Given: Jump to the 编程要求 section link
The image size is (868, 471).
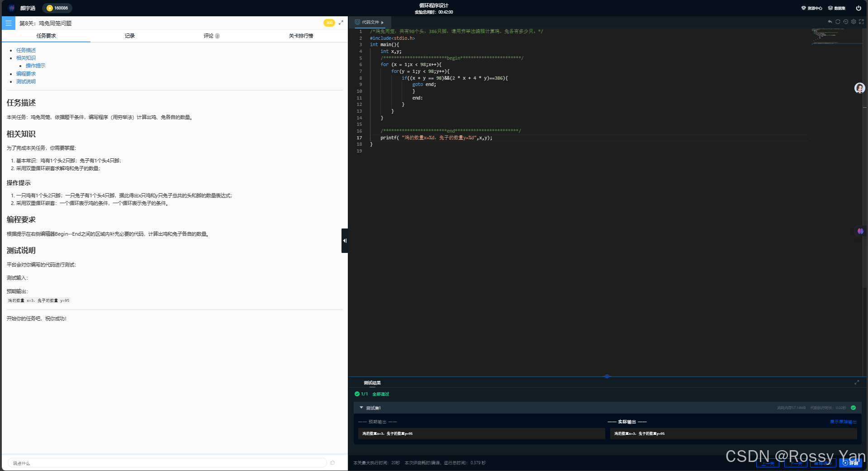Looking at the screenshot, I should (26, 74).
